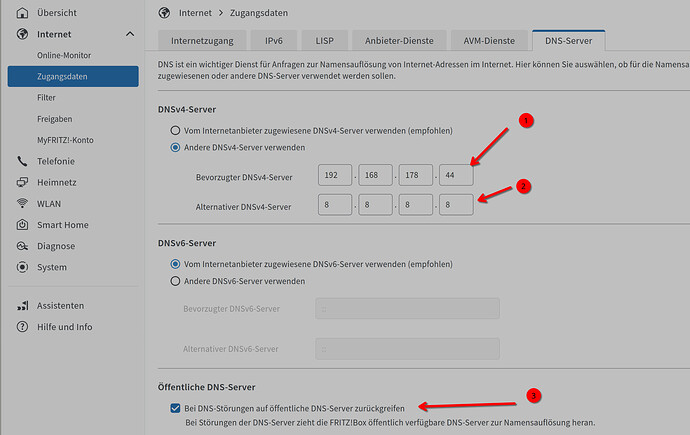Image resolution: width=690 pixels, height=435 pixels.
Task: Click alternative DNSv4 first octet field
Action: 335,205
